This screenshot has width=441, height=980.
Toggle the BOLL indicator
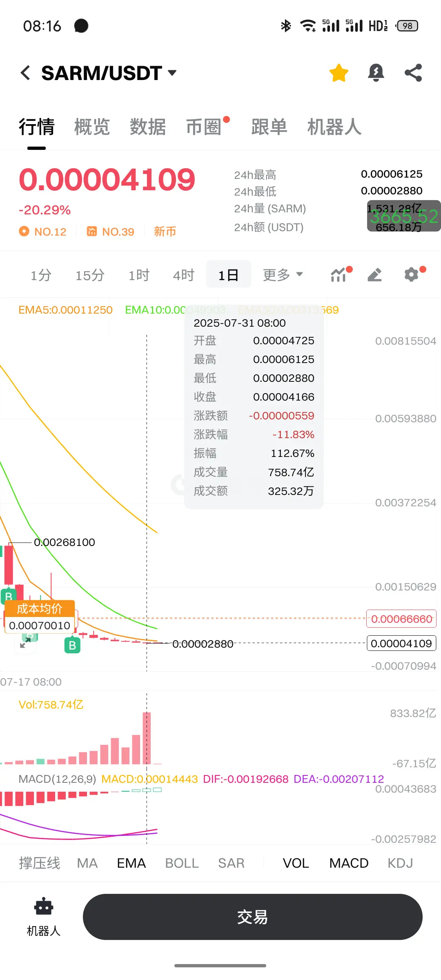pos(182,863)
